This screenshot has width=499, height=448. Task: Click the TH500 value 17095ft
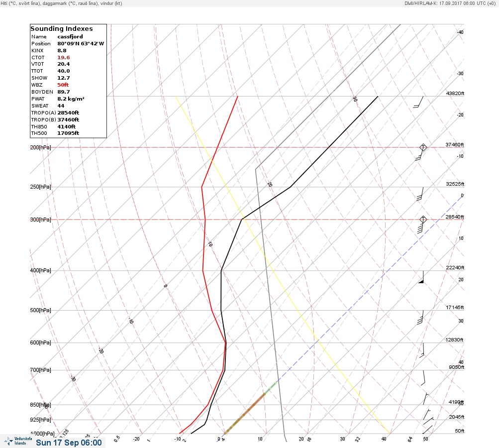pyautogui.click(x=68, y=133)
